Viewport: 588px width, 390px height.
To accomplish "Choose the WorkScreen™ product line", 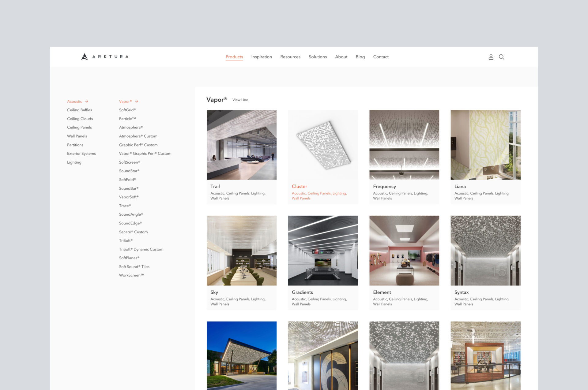I will (132, 276).
